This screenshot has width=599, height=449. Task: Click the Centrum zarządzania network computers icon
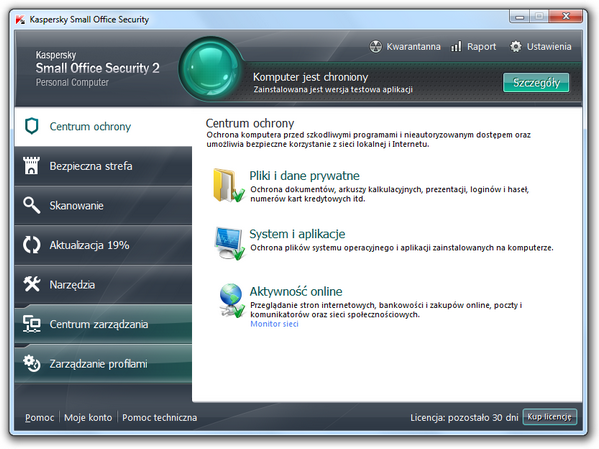[31, 324]
